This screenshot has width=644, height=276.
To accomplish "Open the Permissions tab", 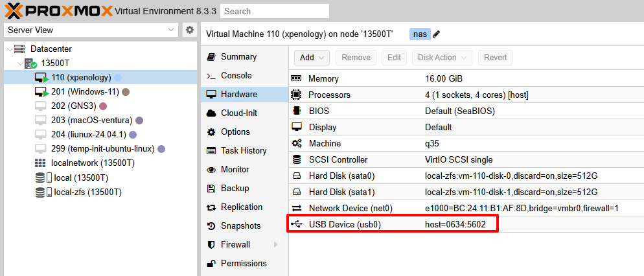I will pyautogui.click(x=244, y=263).
